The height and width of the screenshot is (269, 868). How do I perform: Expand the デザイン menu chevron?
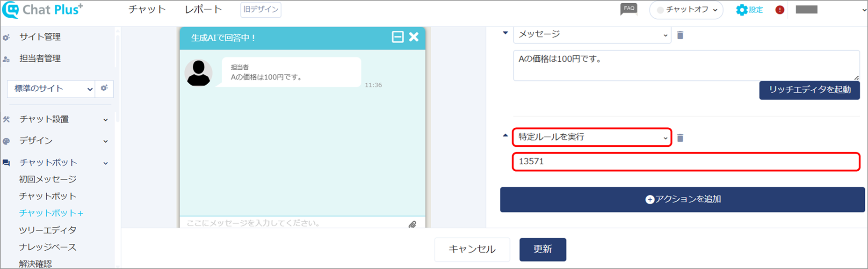click(x=106, y=141)
